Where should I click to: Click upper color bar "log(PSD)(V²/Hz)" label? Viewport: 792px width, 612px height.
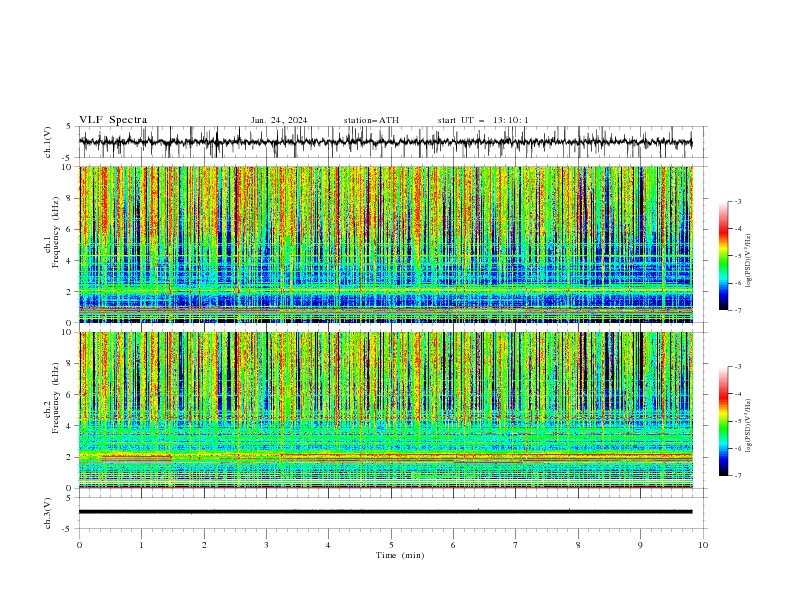pyautogui.click(x=749, y=261)
